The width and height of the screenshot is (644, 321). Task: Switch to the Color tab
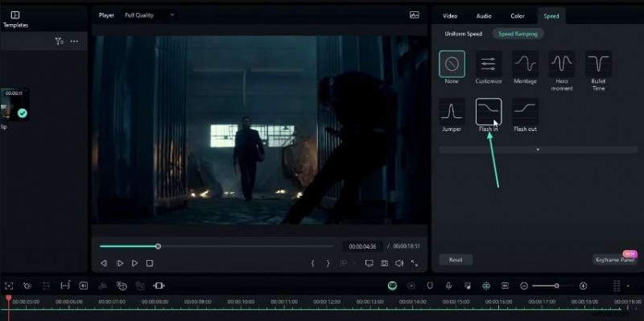click(518, 16)
